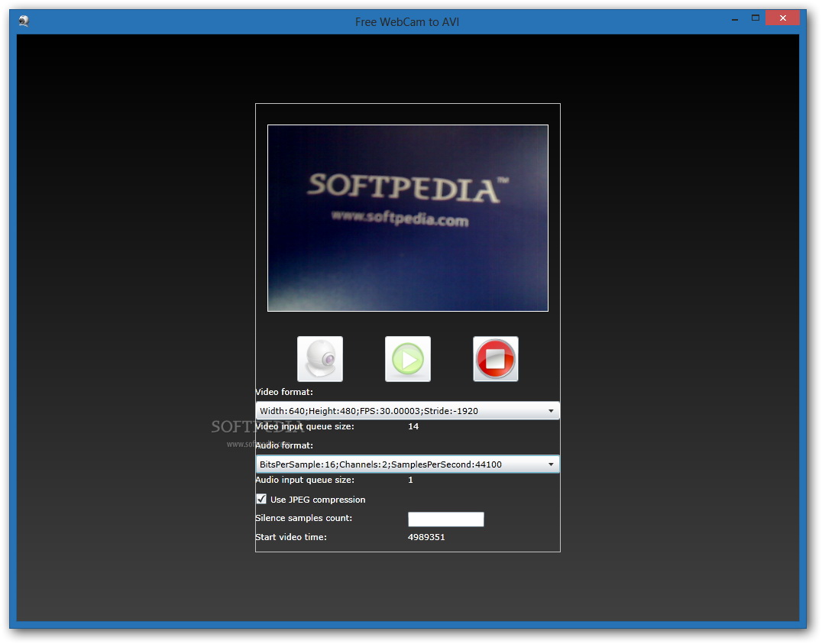Click the webcam capture device icon button
This screenshot has width=822, height=644.
(x=320, y=359)
